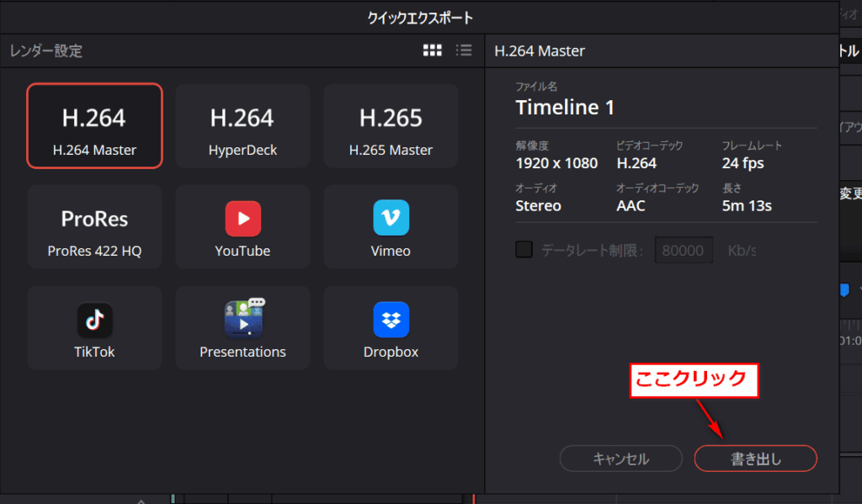This screenshot has width=862, height=504.
Task: Click the 24 fps frame rate value
Action: [742, 163]
